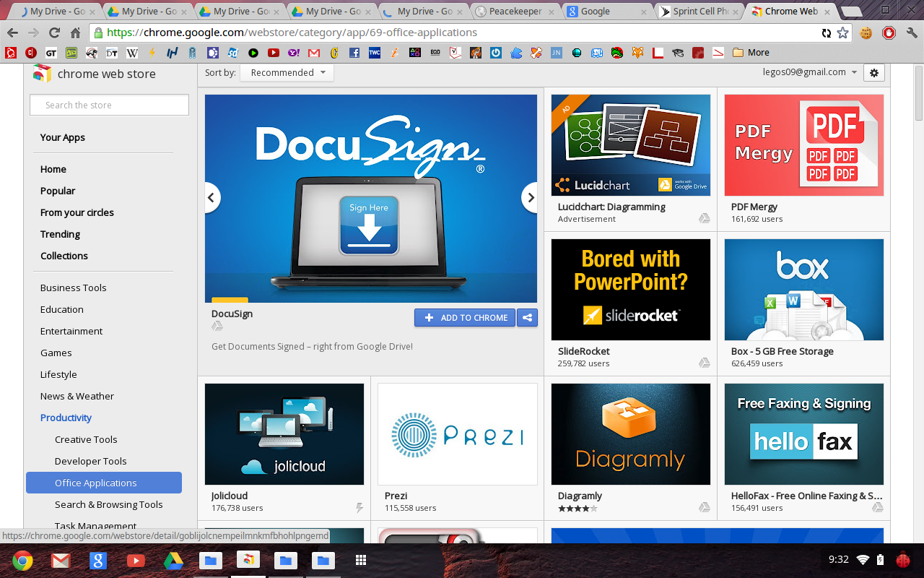Switch to the Google tab

(605, 11)
